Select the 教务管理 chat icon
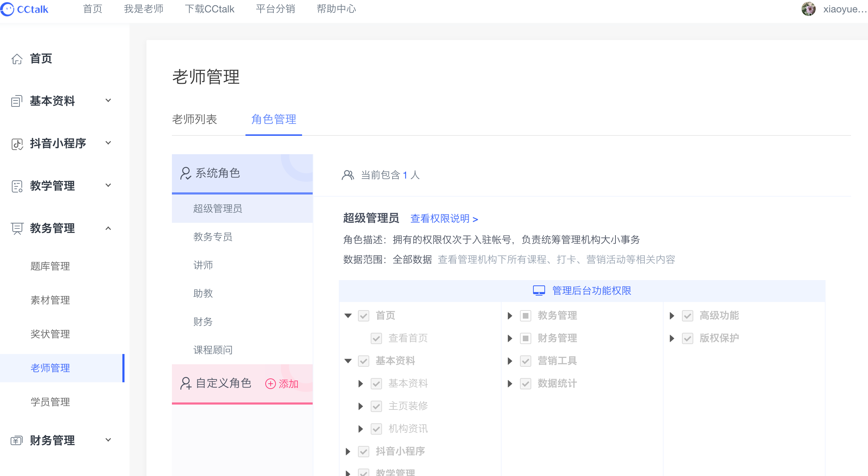The width and height of the screenshot is (868, 476). [x=17, y=228]
